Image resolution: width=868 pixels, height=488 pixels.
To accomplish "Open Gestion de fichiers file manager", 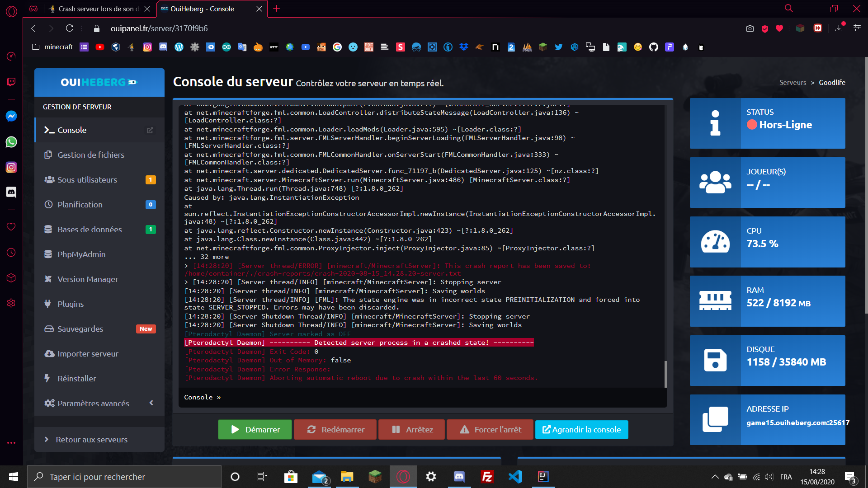I will [x=90, y=155].
